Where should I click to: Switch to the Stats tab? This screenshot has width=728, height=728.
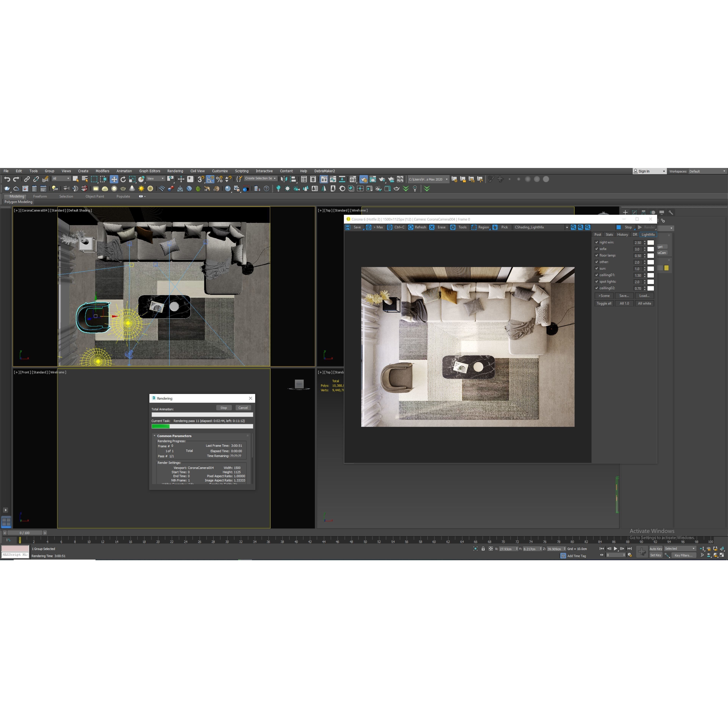tap(609, 235)
